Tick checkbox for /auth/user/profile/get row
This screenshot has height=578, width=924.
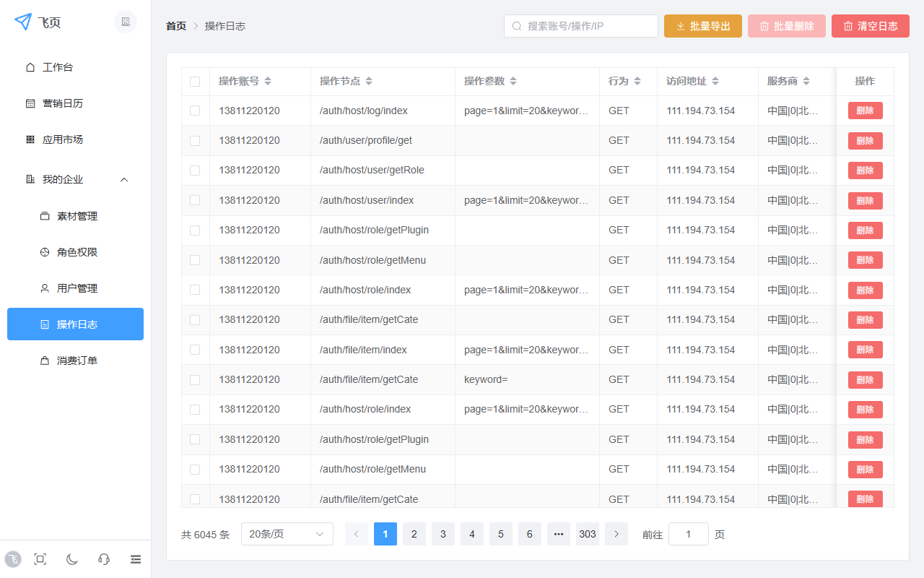pyautogui.click(x=195, y=141)
